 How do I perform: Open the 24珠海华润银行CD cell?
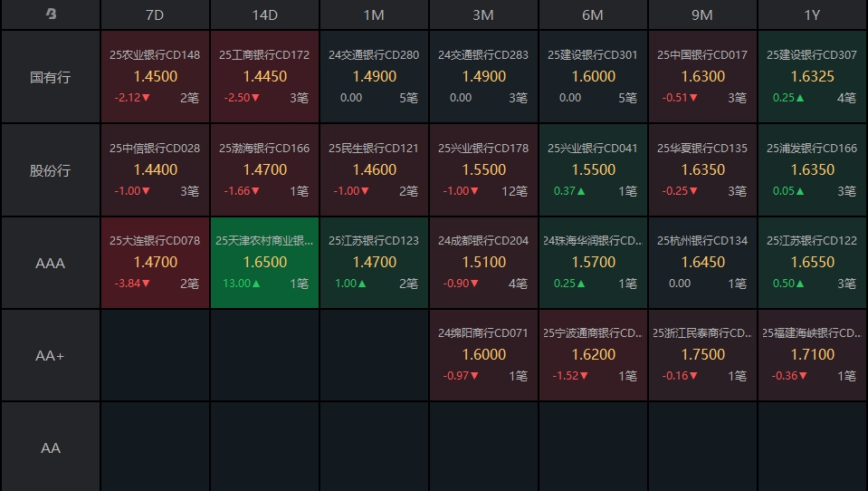pos(593,262)
